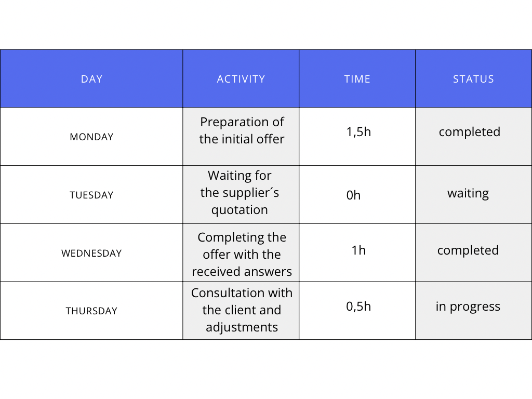Select the 0,5h time cell
This screenshot has width=532, height=399.
click(358, 307)
